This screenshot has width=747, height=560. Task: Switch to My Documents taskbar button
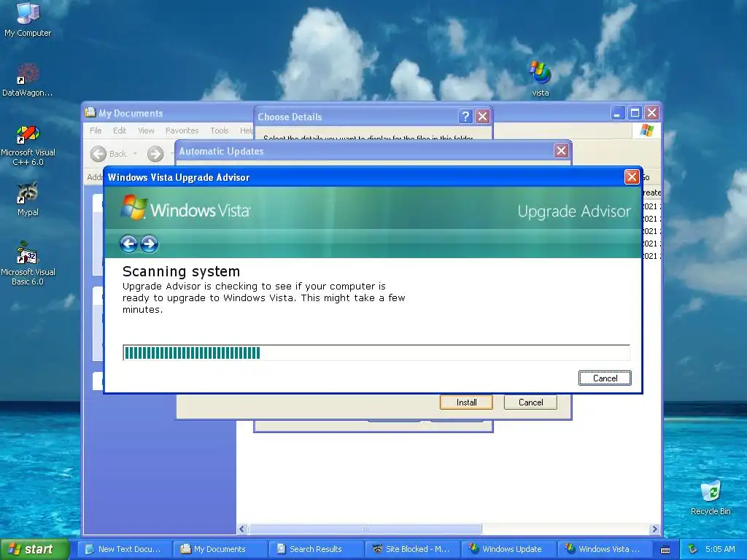(x=220, y=549)
